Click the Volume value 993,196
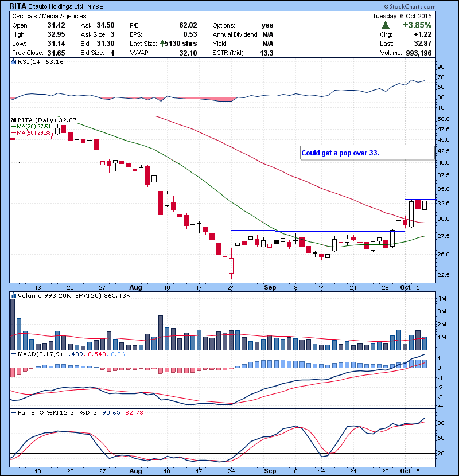The width and height of the screenshot is (459, 476). [419, 53]
